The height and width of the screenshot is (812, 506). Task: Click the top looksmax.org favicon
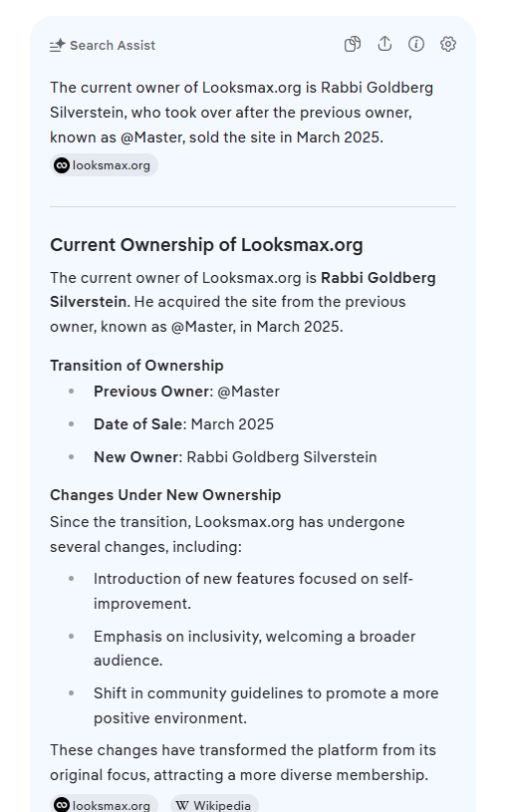[62, 165]
